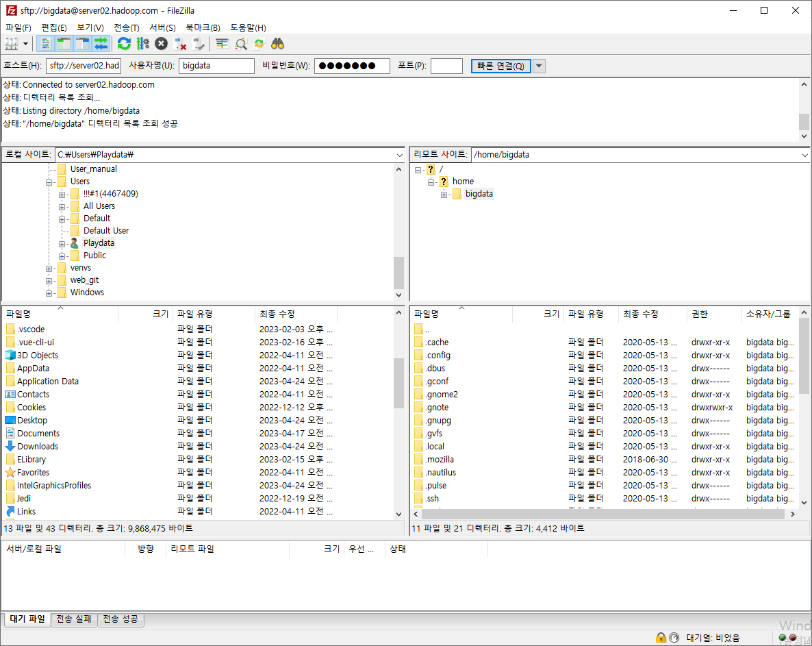Screen dimensions: 812x646
Task: Click the 빠른 연결(Q) quick connect button
Action: 500,66
